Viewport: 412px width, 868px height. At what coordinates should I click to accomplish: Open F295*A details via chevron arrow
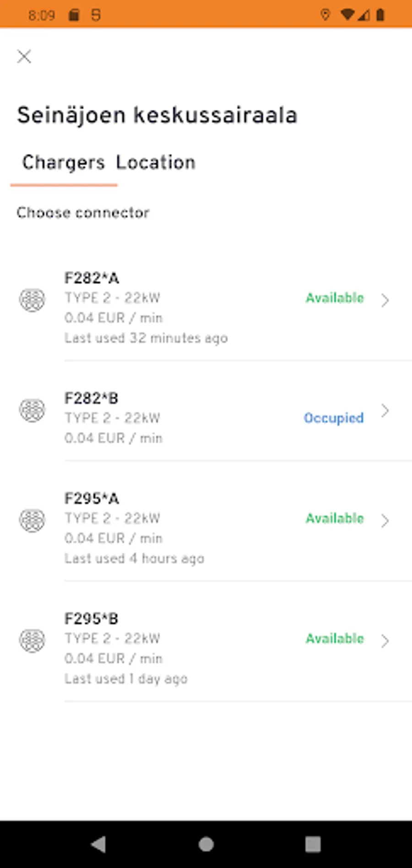385,521
